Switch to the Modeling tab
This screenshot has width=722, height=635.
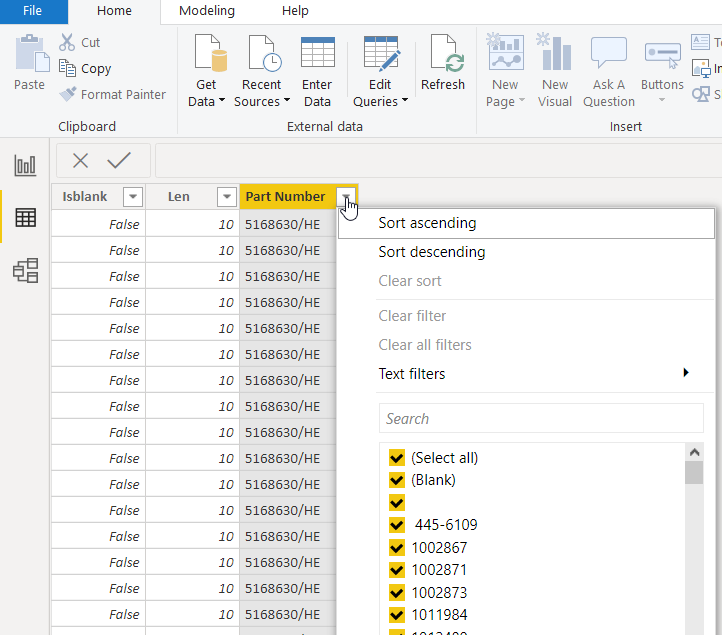207,11
